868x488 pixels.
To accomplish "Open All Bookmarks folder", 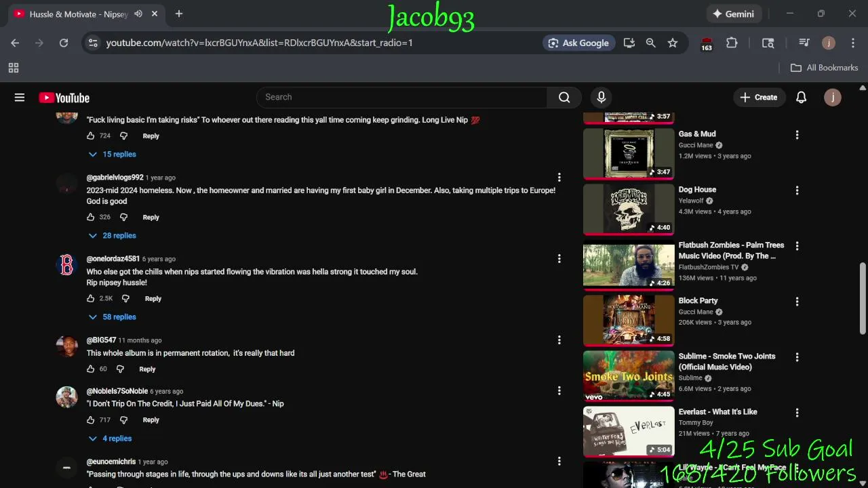I will (x=825, y=68).
